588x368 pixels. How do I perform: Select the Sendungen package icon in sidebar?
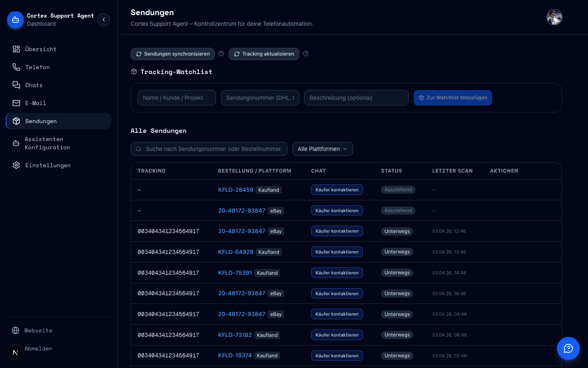16,121
